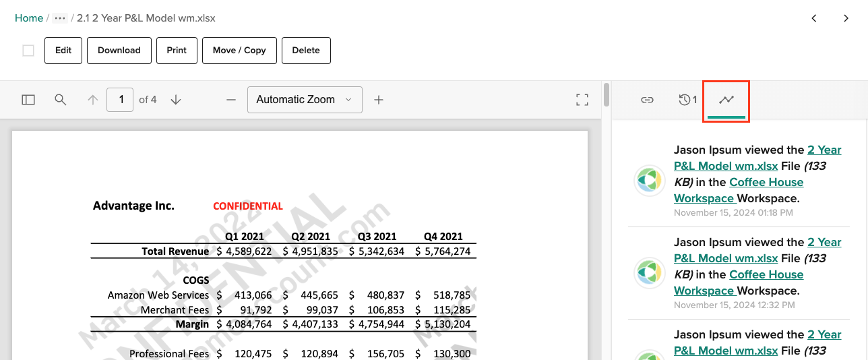868x360 pixels.
Task: Click the timestamp November 15, 2024 01:18 PM
Action: point(733,212)
